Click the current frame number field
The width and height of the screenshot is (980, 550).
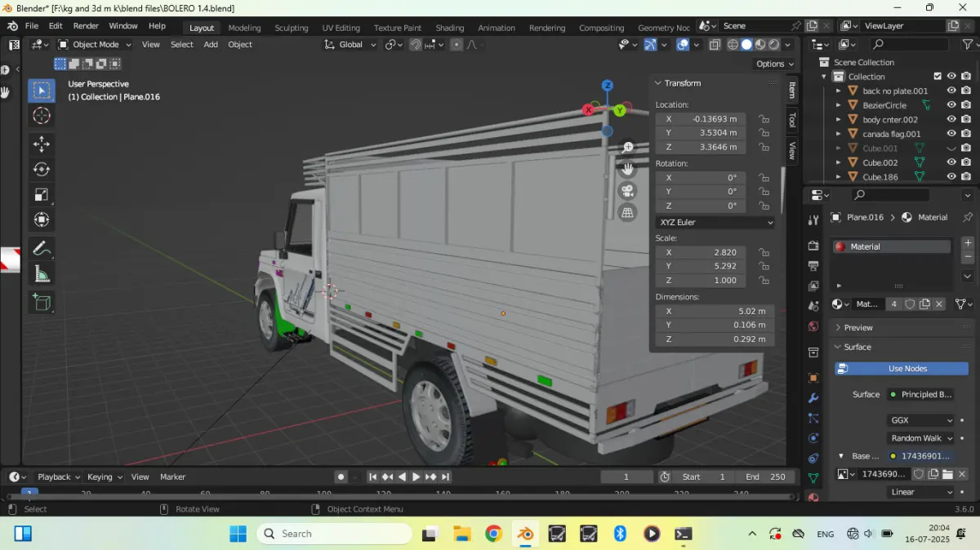tap(627, 477)
